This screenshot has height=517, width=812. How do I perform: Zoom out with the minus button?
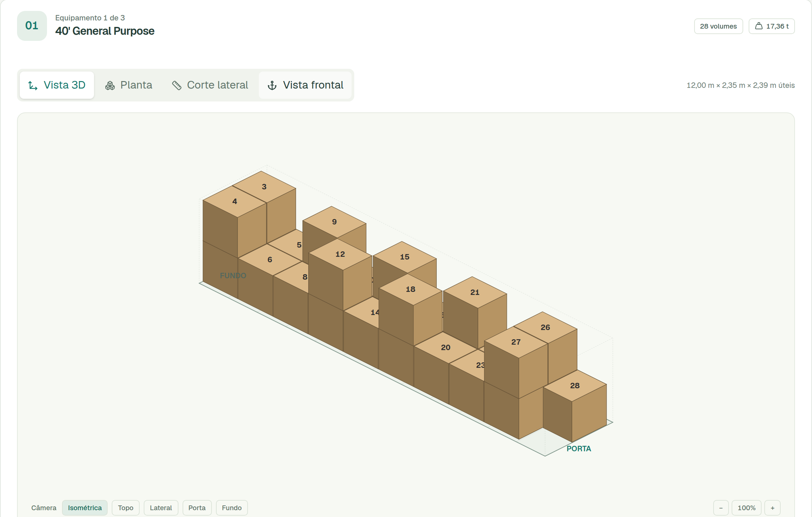coord(721,507)
